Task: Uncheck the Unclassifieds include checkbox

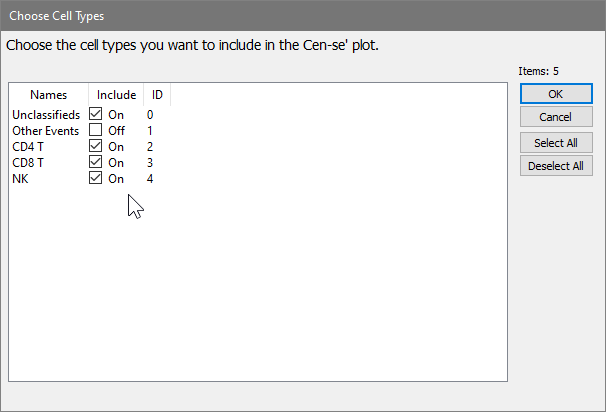Action: tap(96, 114)
